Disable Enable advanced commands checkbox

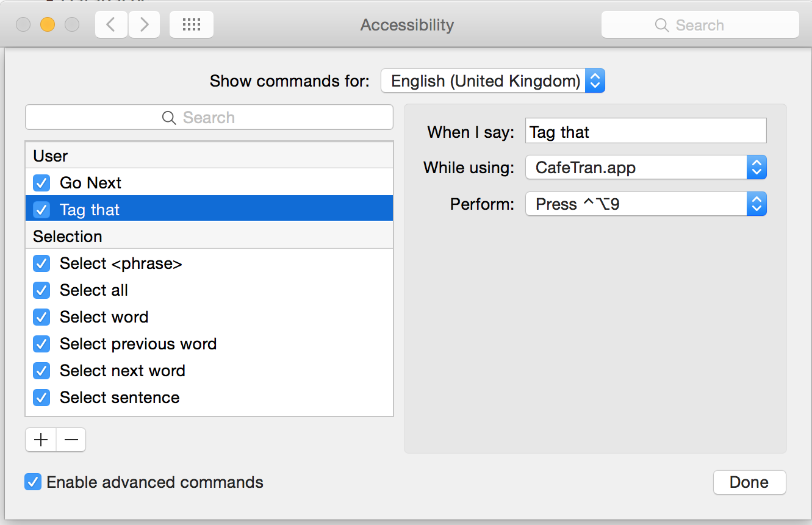pyautogui.click(x=33, y=482)
